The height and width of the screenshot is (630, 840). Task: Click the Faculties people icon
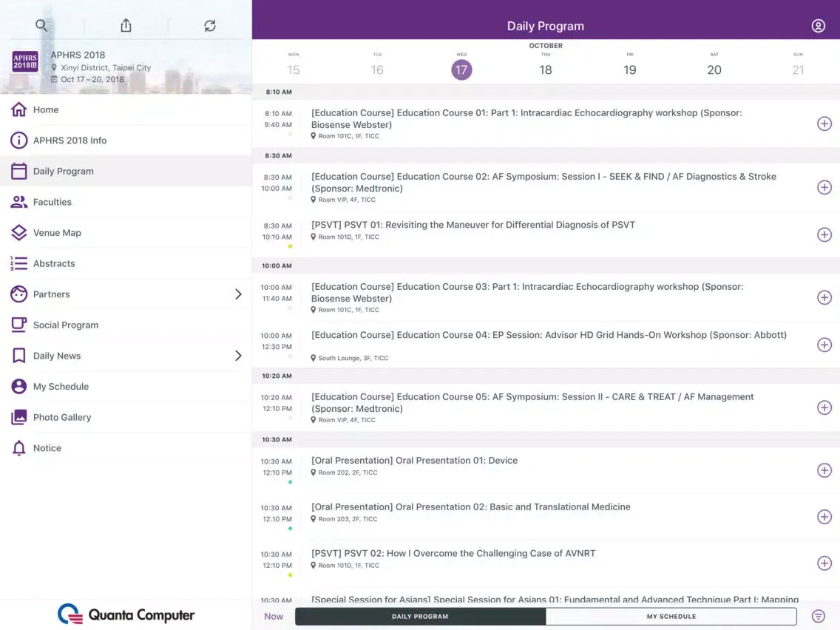tap(18, 202)
